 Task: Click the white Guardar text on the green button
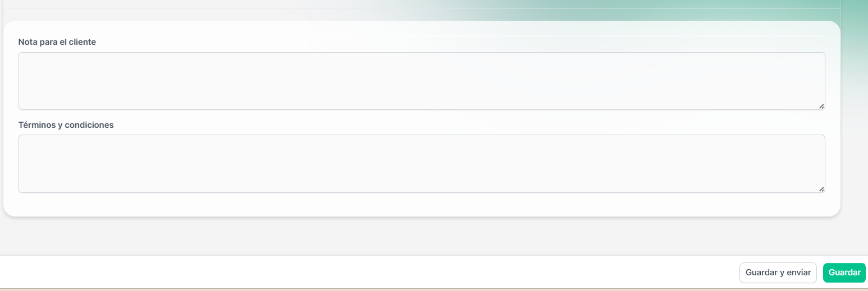point(844,272)
